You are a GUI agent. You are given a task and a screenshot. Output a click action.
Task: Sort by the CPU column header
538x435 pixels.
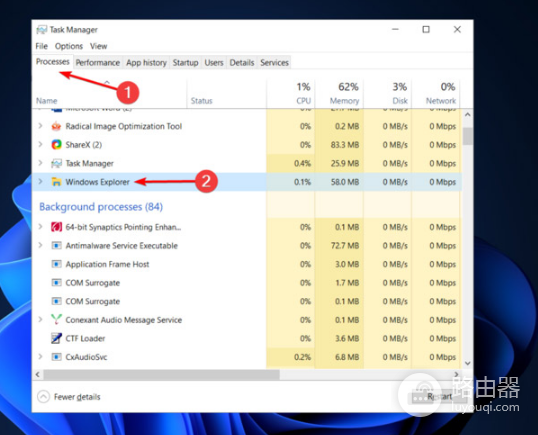[x=290, y=94]
